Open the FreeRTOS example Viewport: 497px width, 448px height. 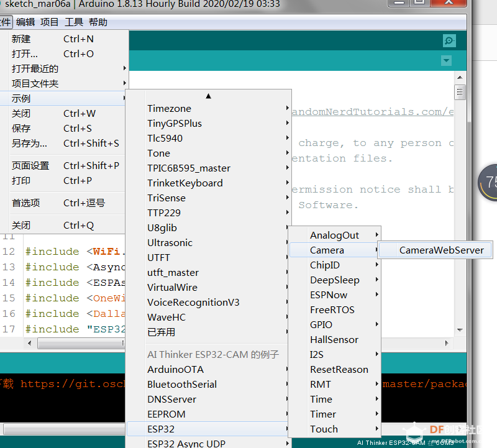point(335,310)
